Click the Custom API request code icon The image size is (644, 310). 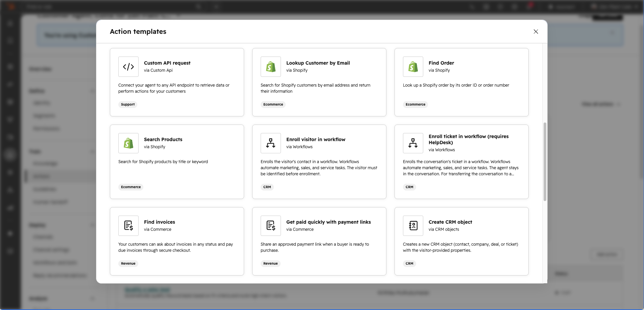[128, 67]
